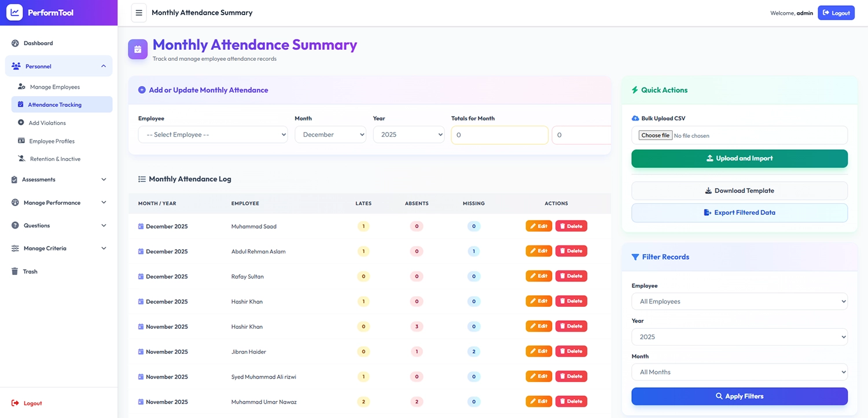Expand the Manage Performance section
Image resolution: width=868 pixels, height=418 pixels.
click(58, 203)
